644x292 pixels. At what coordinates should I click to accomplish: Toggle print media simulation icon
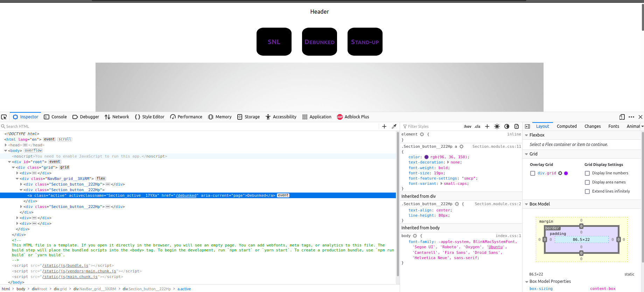[x=517, y=126]
